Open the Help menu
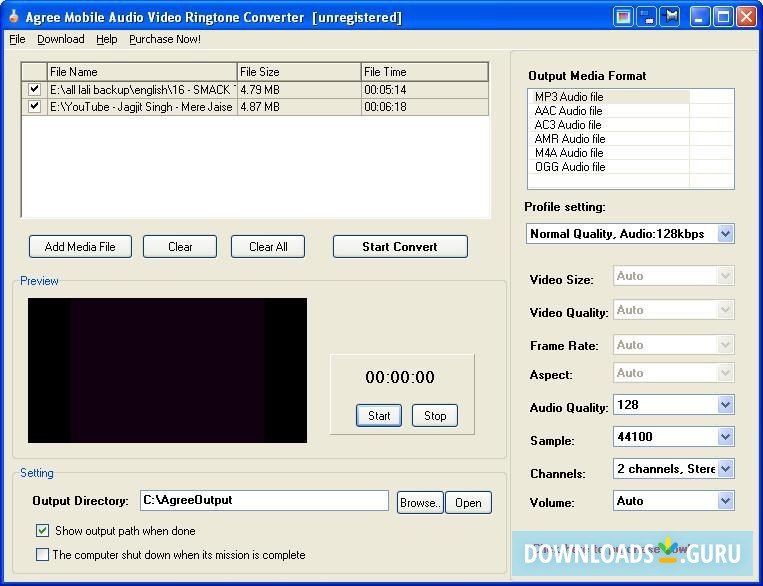 click(x=107, y=39)
